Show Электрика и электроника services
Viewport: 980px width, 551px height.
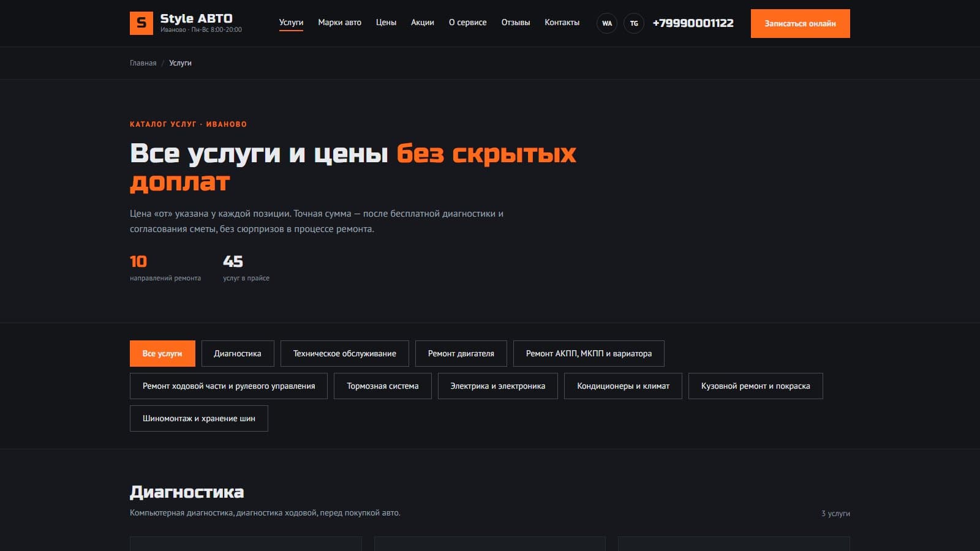(x=498, y=386)
